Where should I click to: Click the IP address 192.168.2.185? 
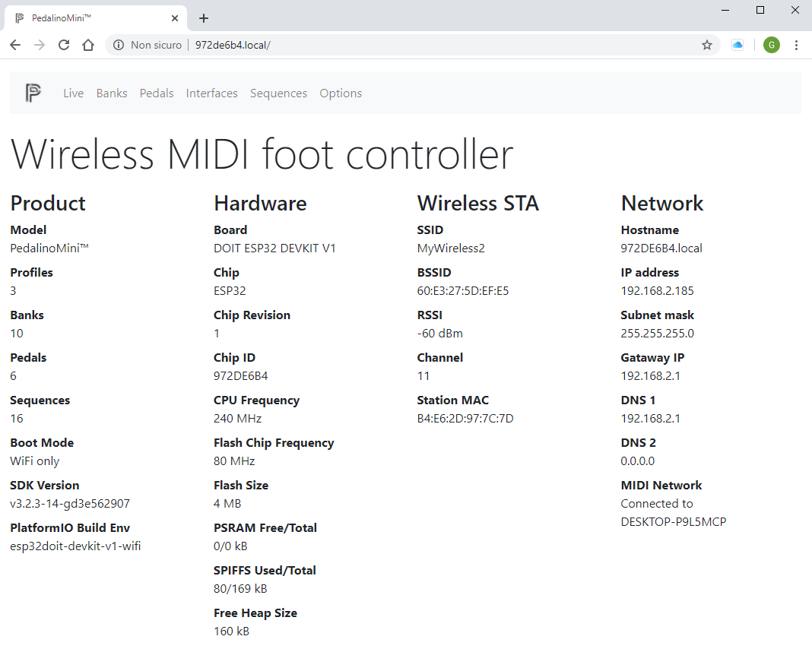point(657,291)
